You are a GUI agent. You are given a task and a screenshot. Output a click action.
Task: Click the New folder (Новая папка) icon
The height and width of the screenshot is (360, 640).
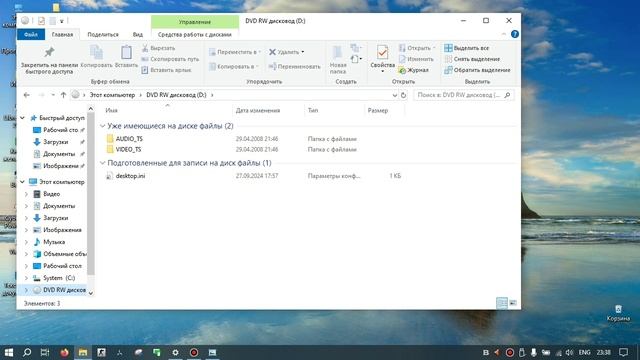tap(338, 53)
